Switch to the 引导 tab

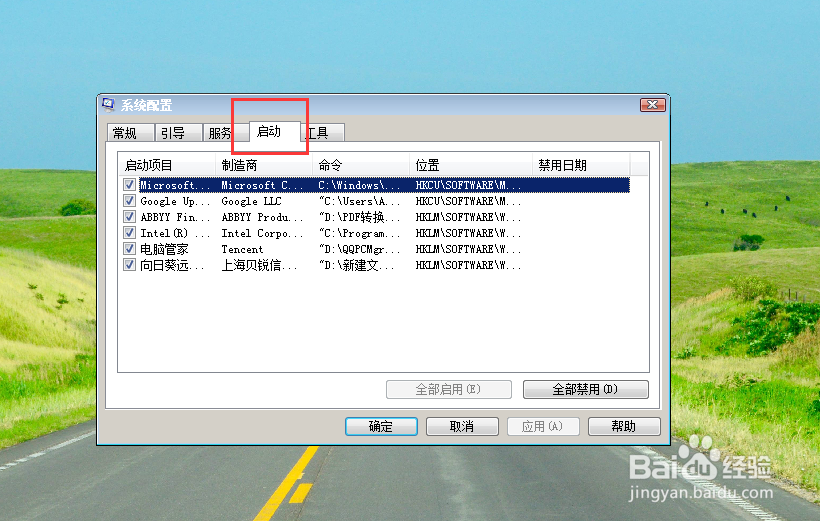click(178, 133)
